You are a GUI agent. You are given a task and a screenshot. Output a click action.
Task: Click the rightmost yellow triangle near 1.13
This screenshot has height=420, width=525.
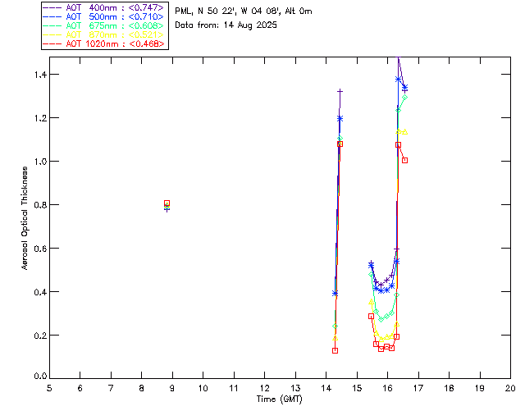click(405, 131)
